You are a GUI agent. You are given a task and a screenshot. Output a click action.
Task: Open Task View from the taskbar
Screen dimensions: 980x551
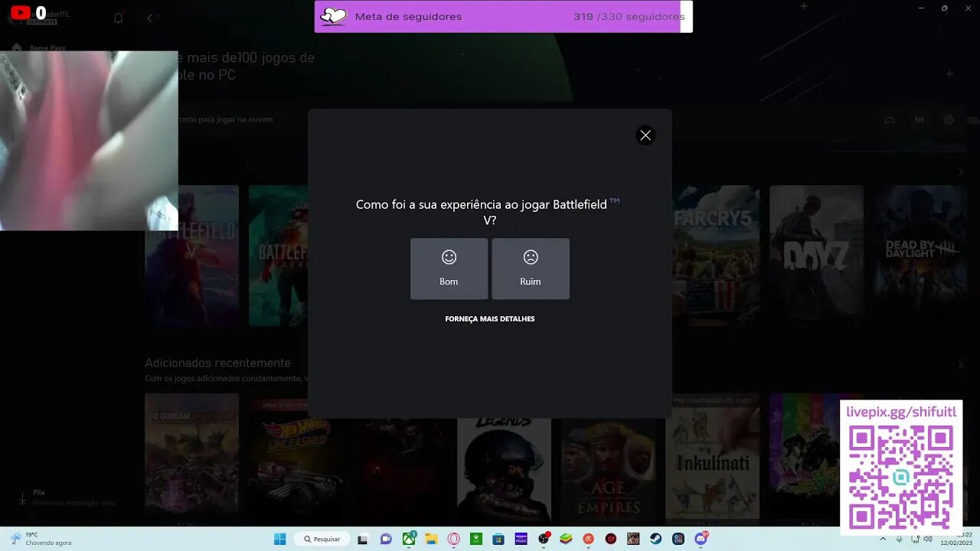(x=363, y=539)
